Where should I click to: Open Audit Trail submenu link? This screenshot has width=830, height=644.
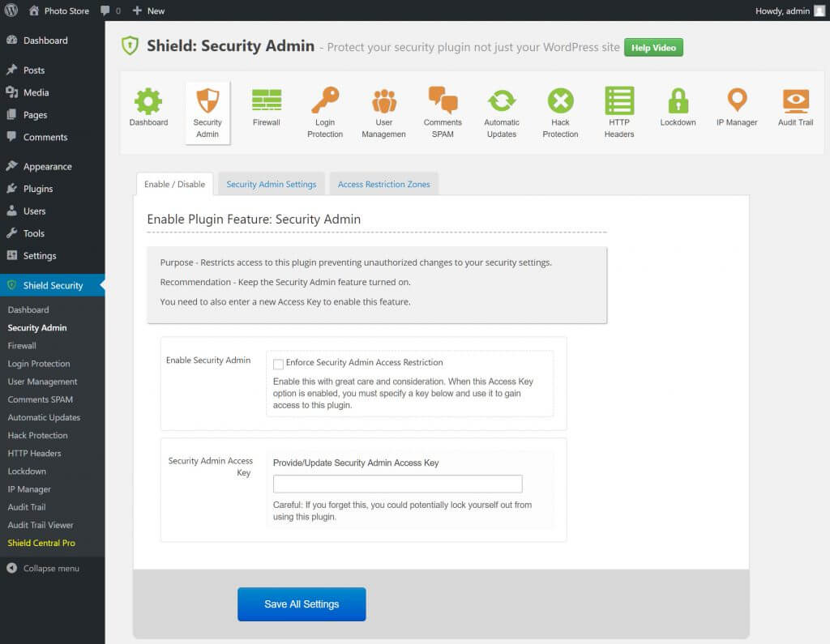click(x=27, y=507)
